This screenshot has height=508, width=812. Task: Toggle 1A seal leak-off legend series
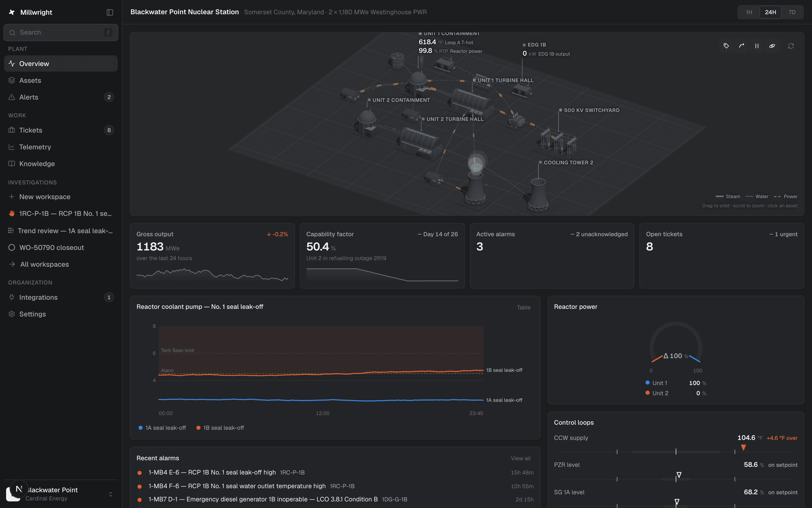click(x=162, y=428)
